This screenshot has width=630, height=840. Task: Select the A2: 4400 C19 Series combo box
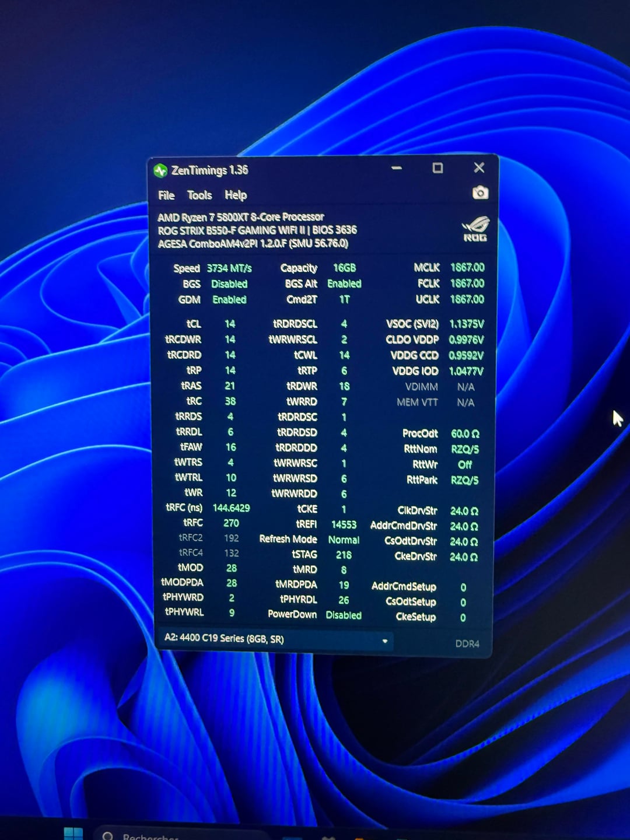point(268,639)
